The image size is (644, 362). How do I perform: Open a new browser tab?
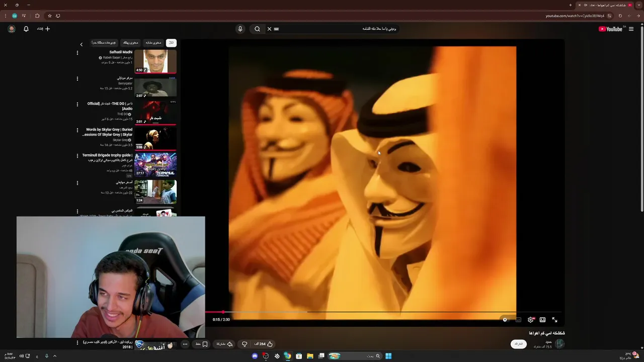[571, 5]
